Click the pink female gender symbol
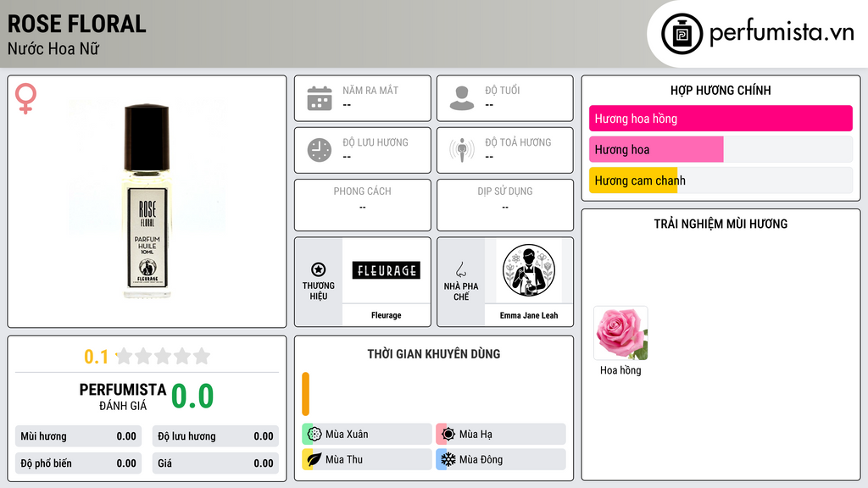868x488 pixels. [25, 98]
